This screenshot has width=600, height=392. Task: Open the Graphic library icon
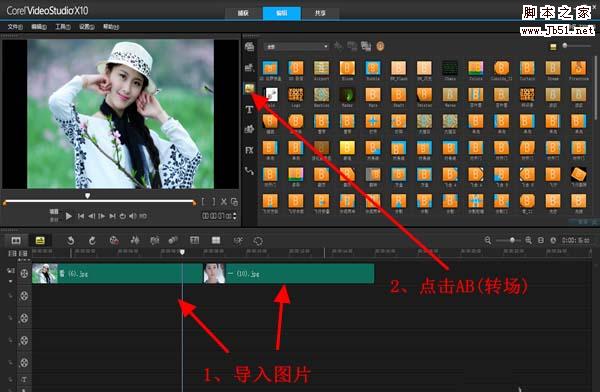click(x=249, y=129)
